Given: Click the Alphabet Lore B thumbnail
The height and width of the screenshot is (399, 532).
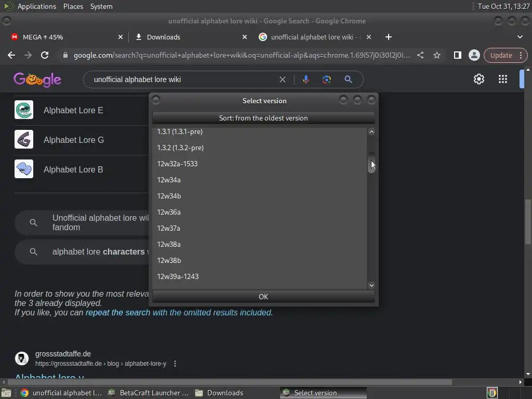Looking at the screenshot, I should [24, 169].
